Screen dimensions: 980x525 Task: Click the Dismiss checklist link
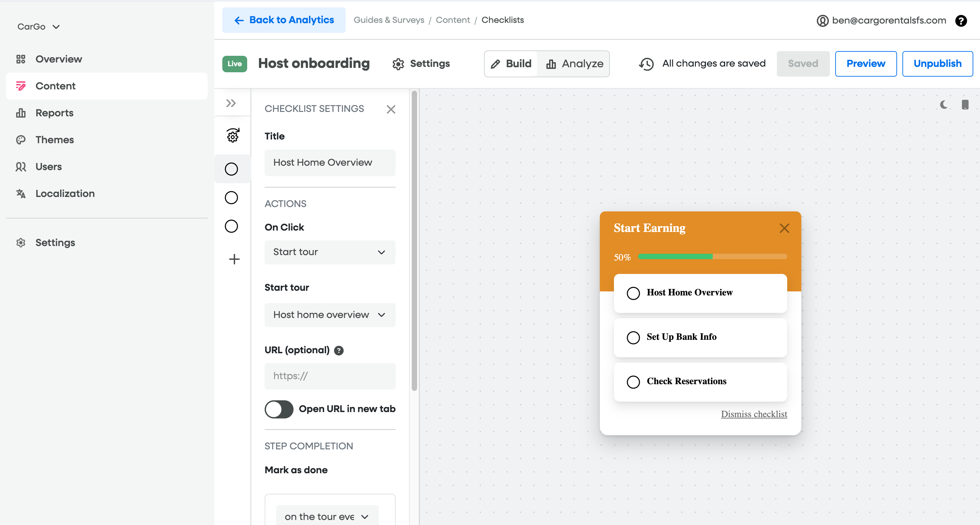point(754,414)
